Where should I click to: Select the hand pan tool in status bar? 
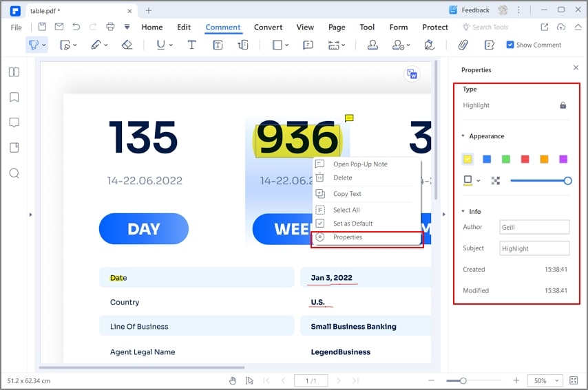click(x=233, y=380)
